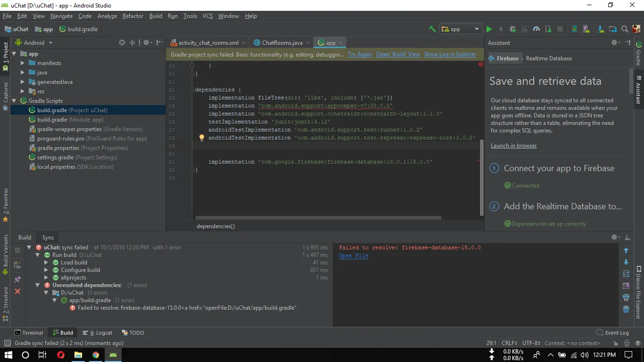Clear build output with trash icon

pyautogui.click(x=626, y=309)
